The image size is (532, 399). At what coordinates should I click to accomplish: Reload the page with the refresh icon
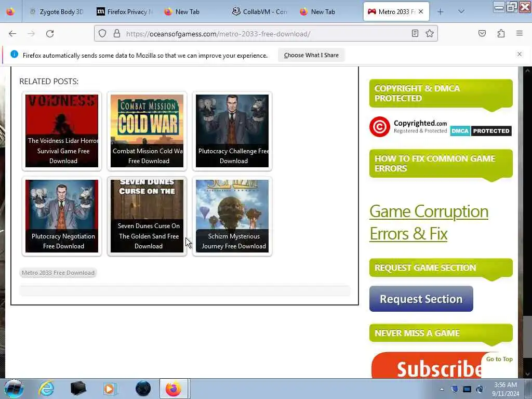click(50, 34)
